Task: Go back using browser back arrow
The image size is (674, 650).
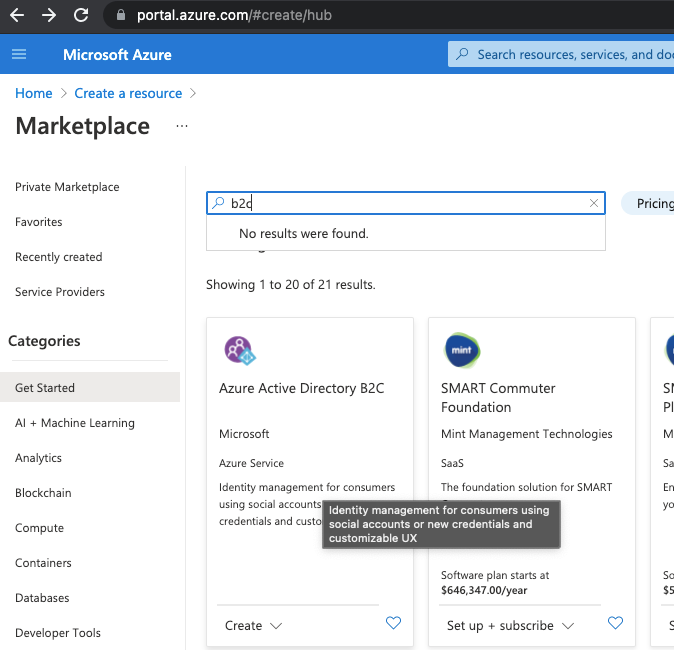Action: [17, 15]
